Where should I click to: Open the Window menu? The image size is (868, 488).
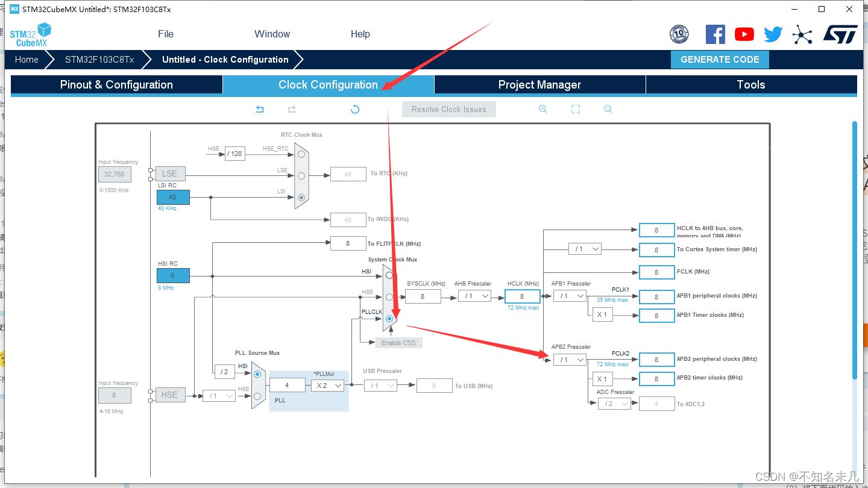[272, 34]
